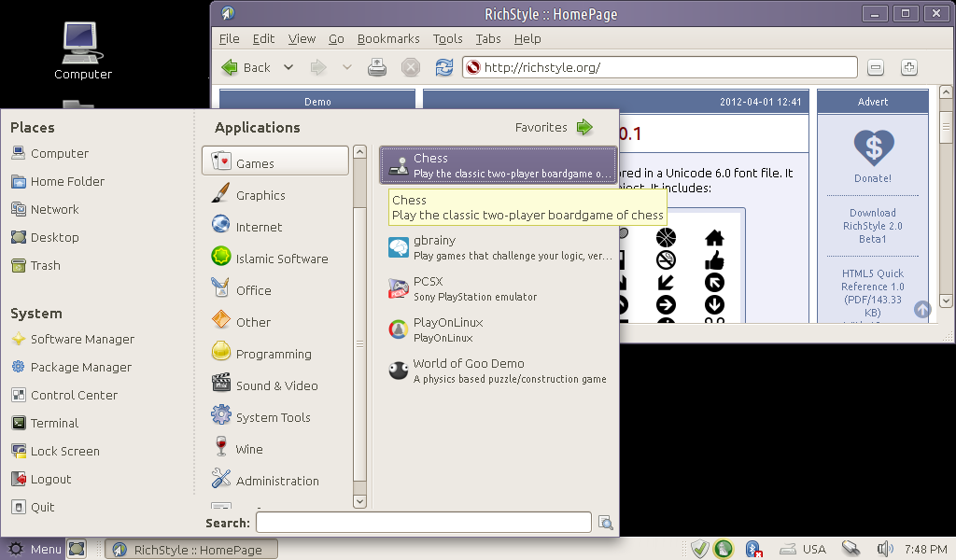The image size is (956, 560).
Task: Open Package Manager
Action: pos(71,367)
